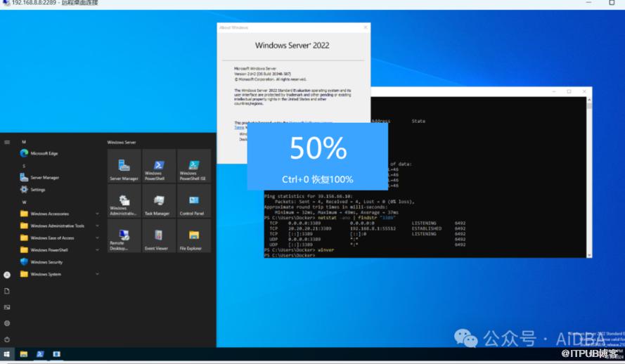
Task: Click the PowerShell icon on the taskbar
Action: click(40, 354)
